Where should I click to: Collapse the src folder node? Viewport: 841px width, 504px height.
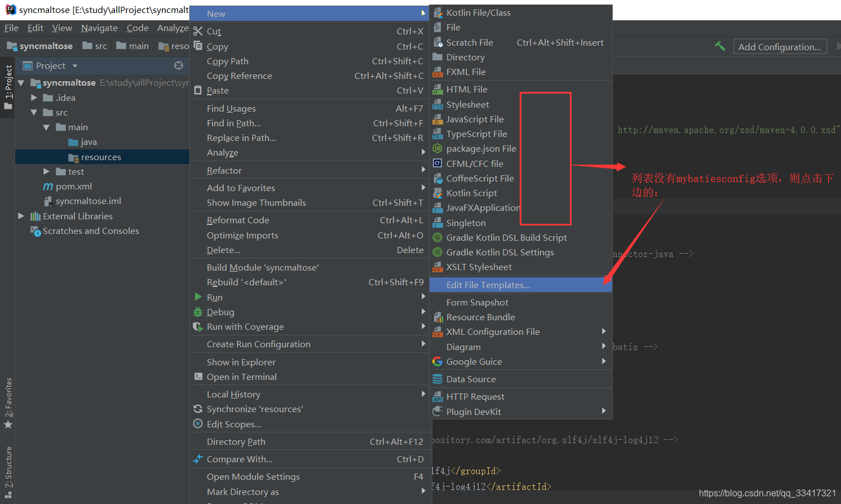(34, 112)
